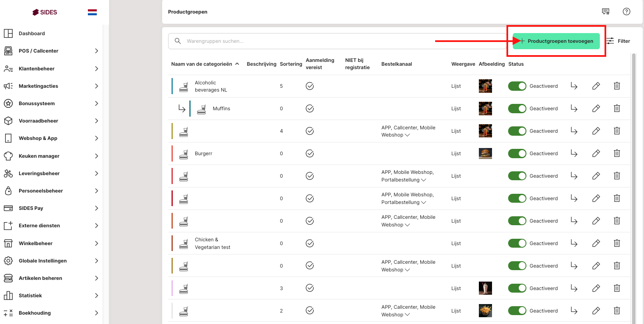644x324 pixels.
Task: Turn off status for Alcoholic beverages NL
Action: coord(517,86)
